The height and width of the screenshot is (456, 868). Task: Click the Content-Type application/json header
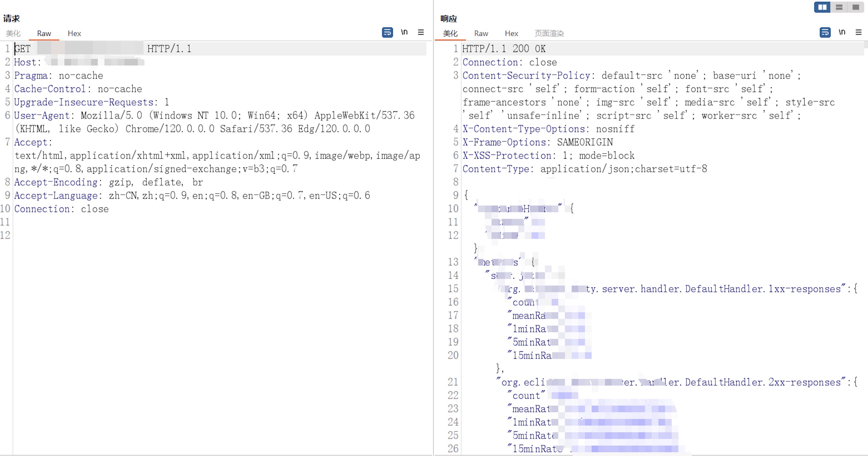[585, 169]
